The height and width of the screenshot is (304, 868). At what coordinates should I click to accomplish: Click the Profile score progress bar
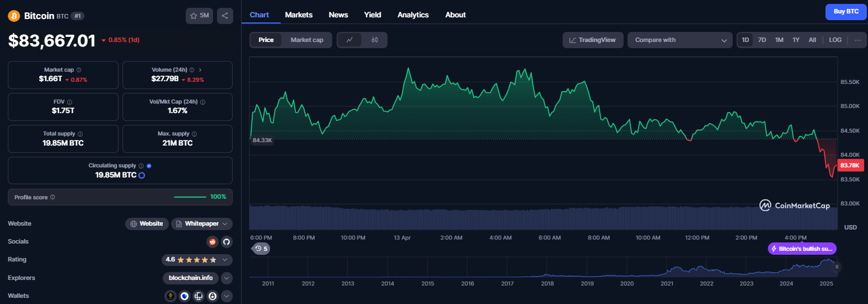[x=190, y=197]
